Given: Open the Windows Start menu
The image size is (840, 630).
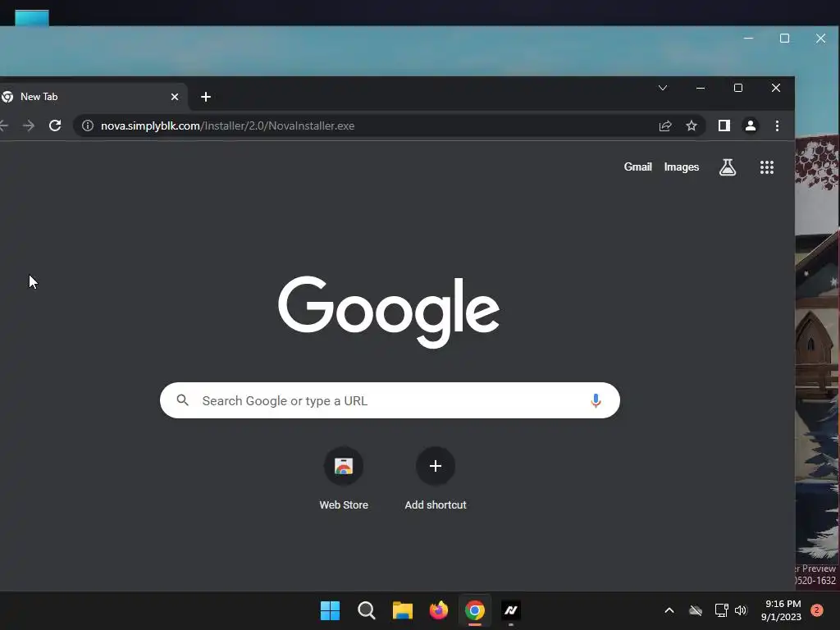Looking at the screenshot, I should point(330,610).
